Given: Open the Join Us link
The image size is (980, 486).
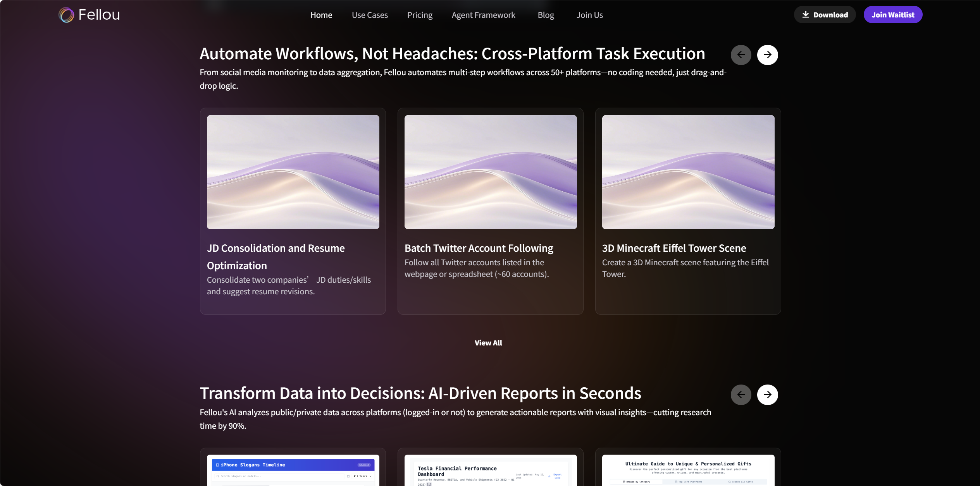Looking at the screenshot, I should 589,15.
